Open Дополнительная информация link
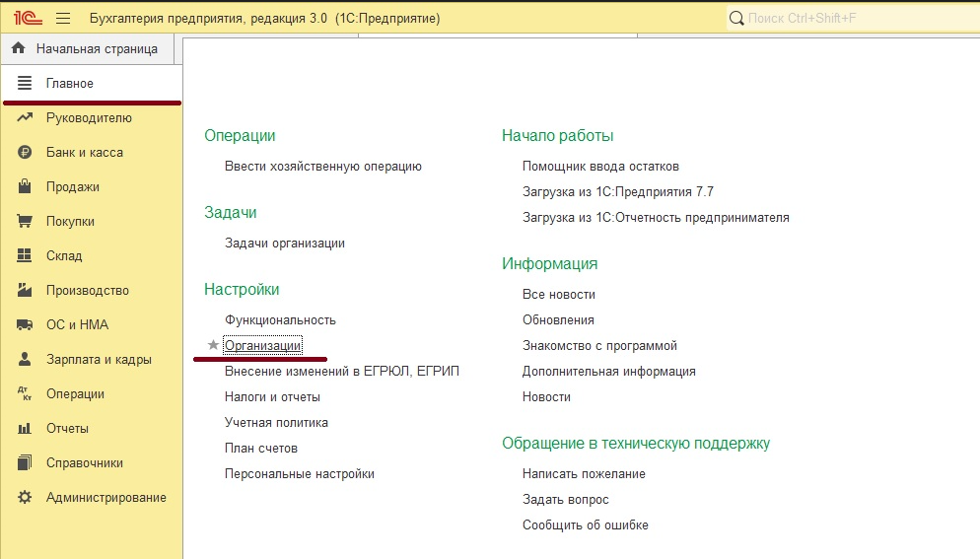The image size is (980, 559). [608, 371]
